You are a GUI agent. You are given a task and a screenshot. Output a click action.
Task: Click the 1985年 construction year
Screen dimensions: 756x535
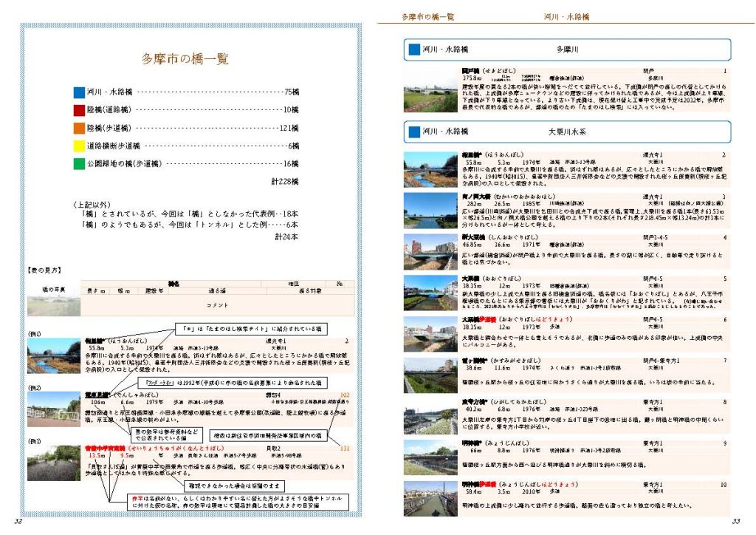(532, 203)
